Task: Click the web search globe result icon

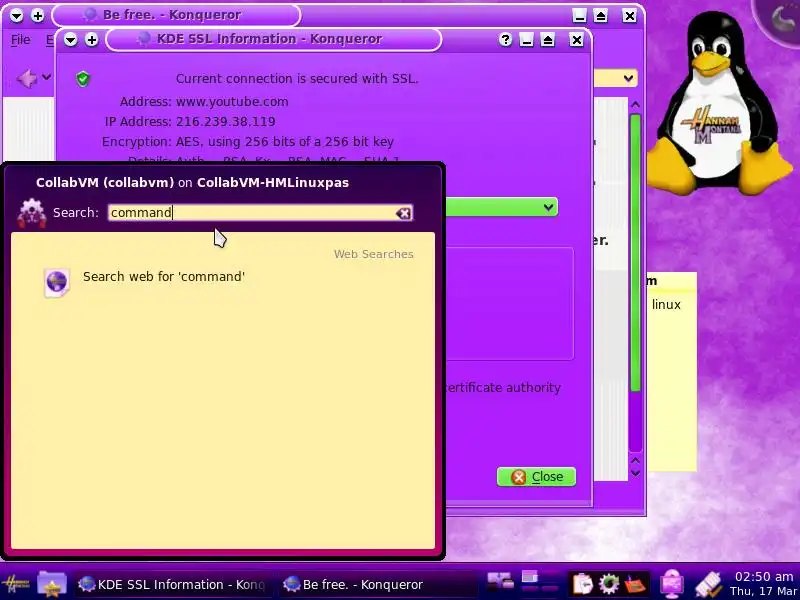Action: [x=57, y=283]
